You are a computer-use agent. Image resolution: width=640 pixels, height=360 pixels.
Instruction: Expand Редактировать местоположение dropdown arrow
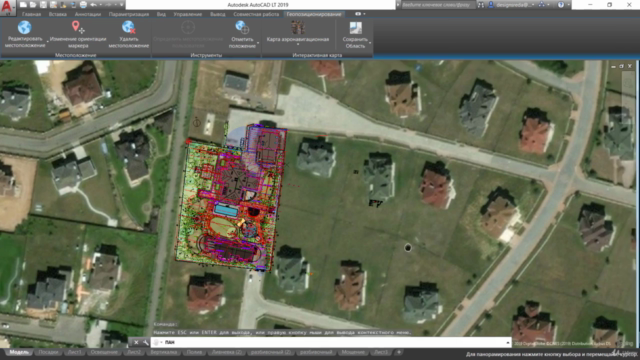coord(47,42)
